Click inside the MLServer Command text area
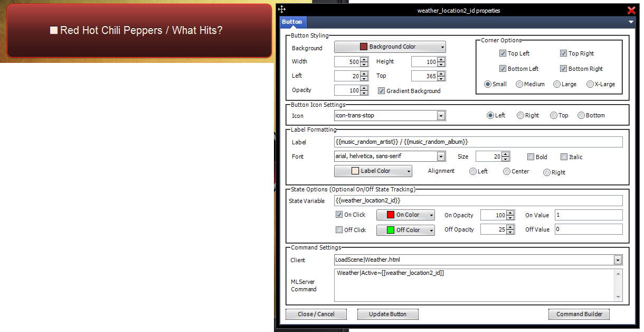Image resolution: width=644 pixels, height=332 pixels. tap(474, 285)
